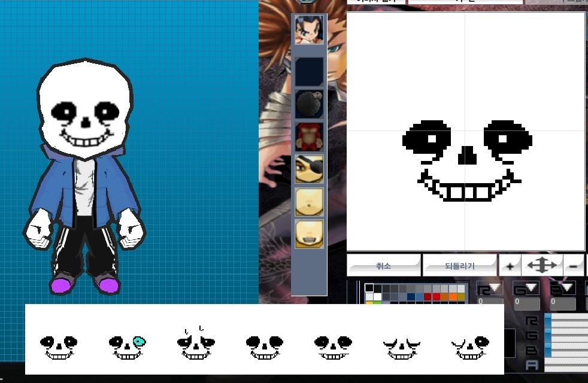Click the skeleton character preview model
Image resolution: width=588 pixels, height=383 pixels.
coord(85,176)
